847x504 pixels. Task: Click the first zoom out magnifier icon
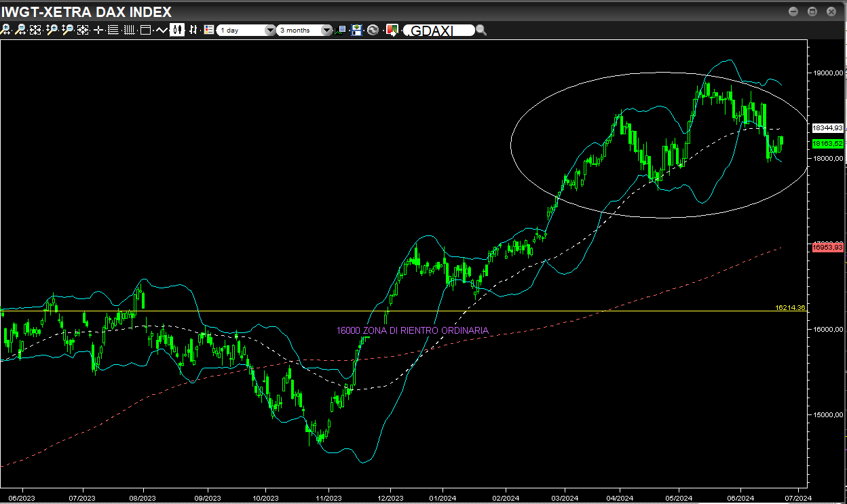point(20,30)
